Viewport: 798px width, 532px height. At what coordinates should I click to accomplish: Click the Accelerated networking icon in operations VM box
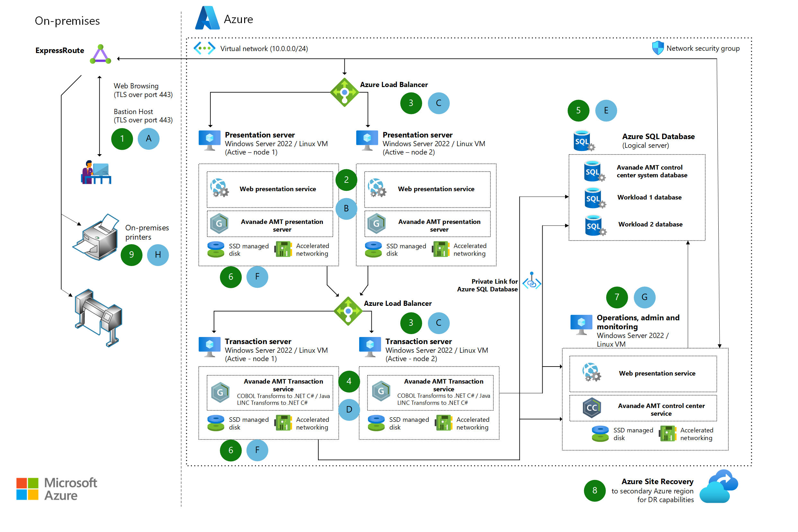(667, 434)
